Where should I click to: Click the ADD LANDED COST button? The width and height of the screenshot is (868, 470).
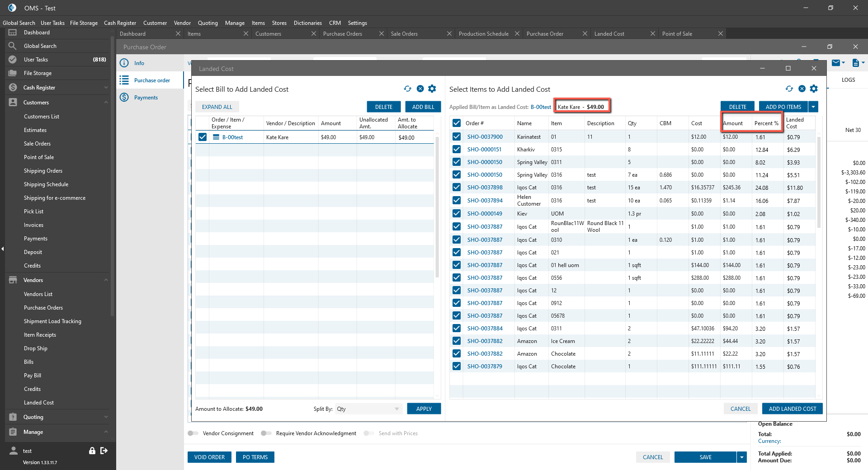(x=792, y=409)
